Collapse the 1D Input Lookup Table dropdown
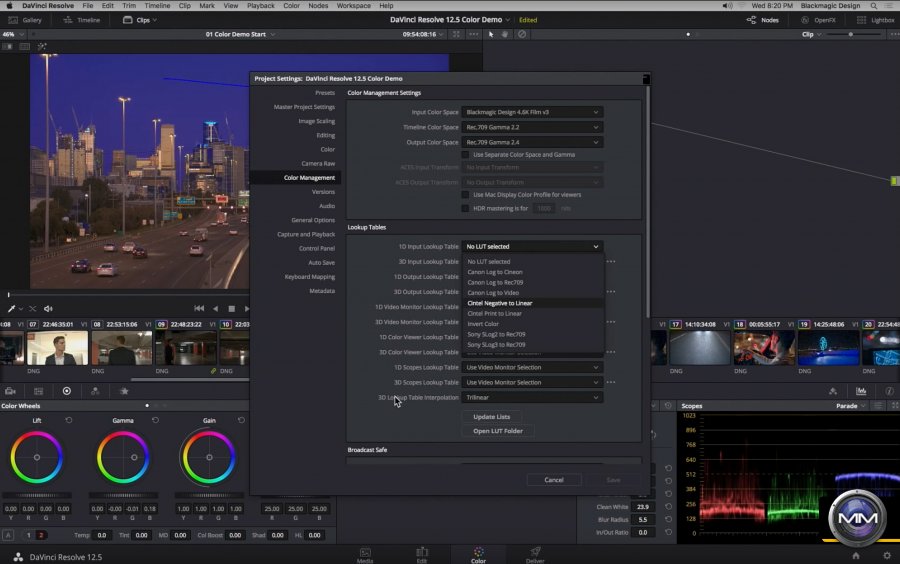This screenshot has height=564, width=900. pos(532,247)
